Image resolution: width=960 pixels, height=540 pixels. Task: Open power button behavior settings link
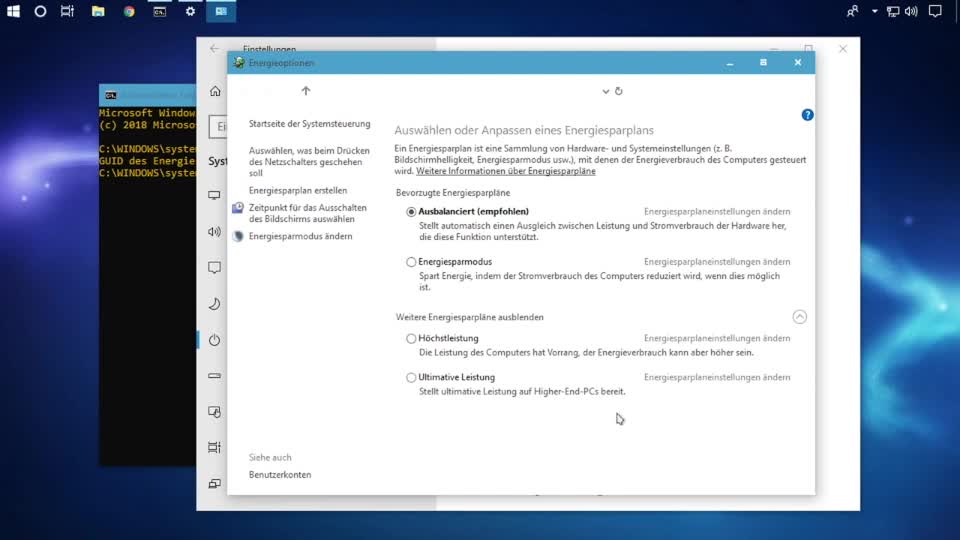[x=309, y=162]
